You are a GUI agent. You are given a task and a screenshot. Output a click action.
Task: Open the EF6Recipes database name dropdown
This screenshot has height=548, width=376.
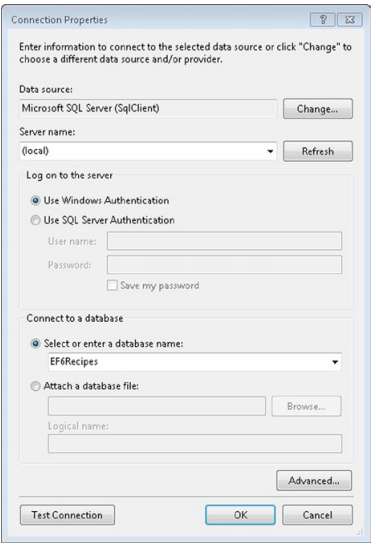[x=335, y=362]
